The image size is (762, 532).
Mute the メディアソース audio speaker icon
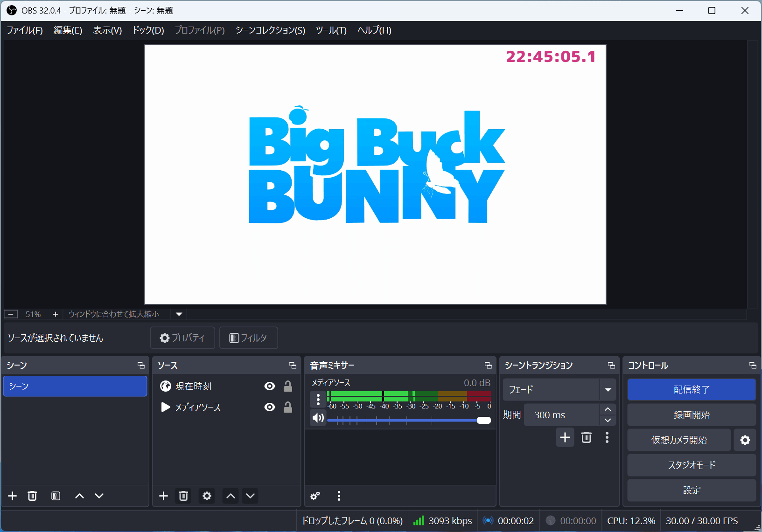click(x=318, y=418)
